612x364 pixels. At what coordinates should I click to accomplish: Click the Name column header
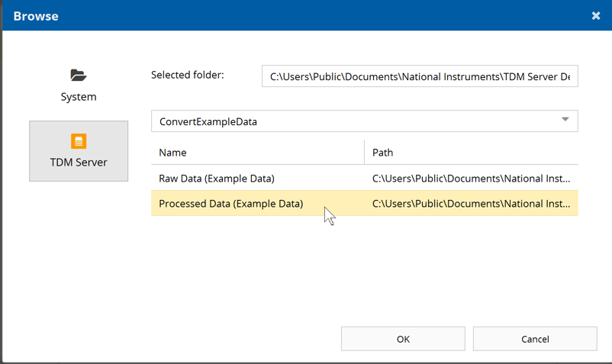coord(173,153)
